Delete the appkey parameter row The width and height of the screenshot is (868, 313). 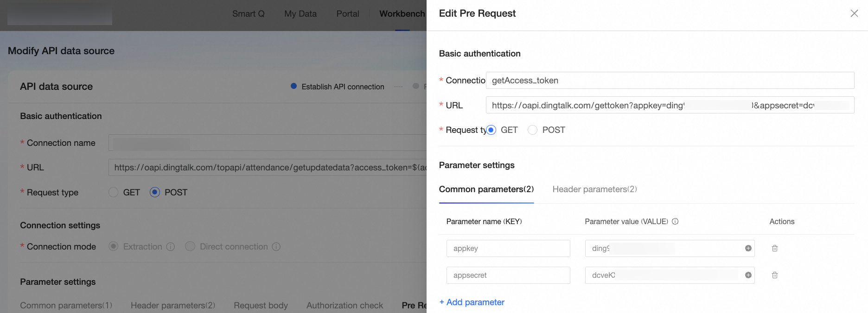(x=774, y=248)
